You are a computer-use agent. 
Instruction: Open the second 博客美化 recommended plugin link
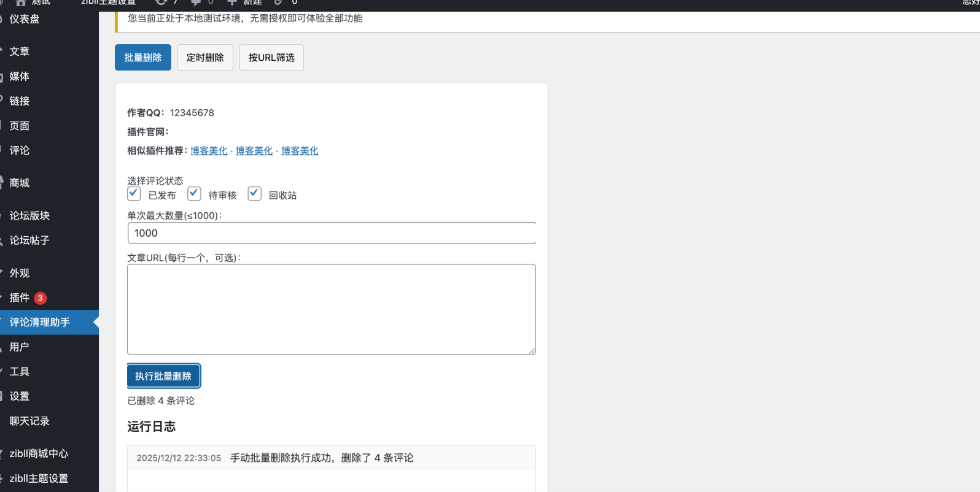254,151
